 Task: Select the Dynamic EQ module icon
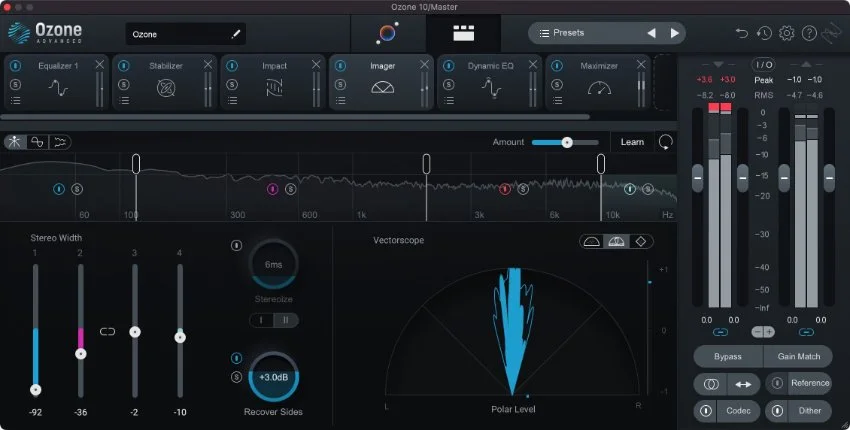491,87
